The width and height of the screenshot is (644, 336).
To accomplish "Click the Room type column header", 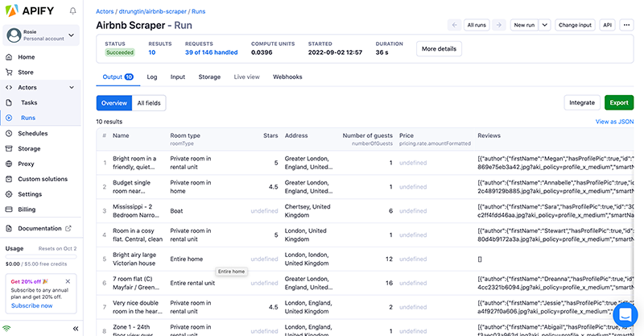I will [x=185, y=135].
